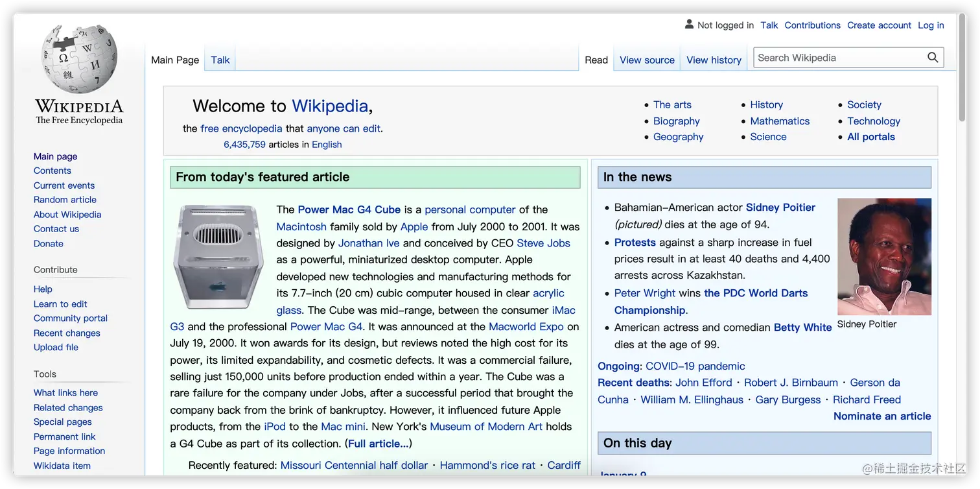Switch to the Talk tab
The width and height of the screenshot is (980, 489).
point(220,60)
